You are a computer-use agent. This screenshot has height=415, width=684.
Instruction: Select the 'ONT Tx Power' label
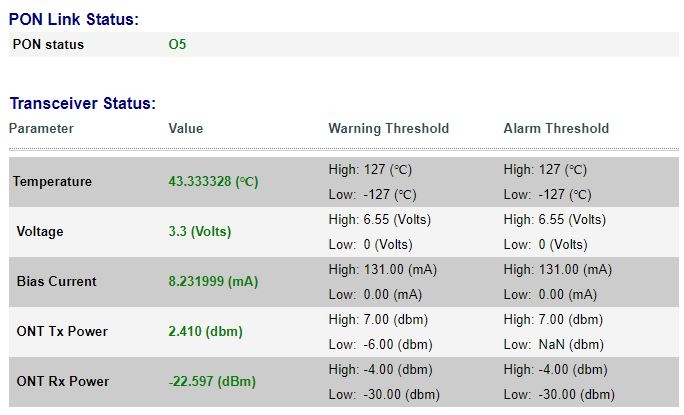click(x=62, y=332)
